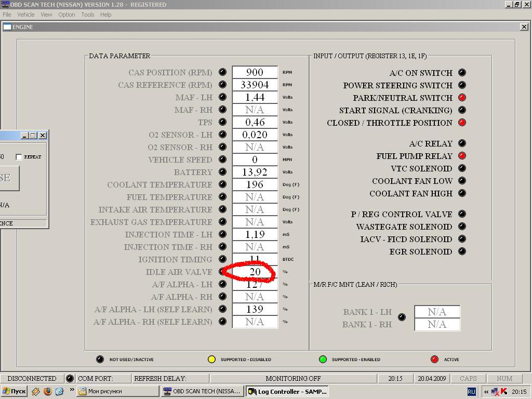Screen dimensions: 532x399
Task: Open the Option menu
Action: tap(66, 15)
